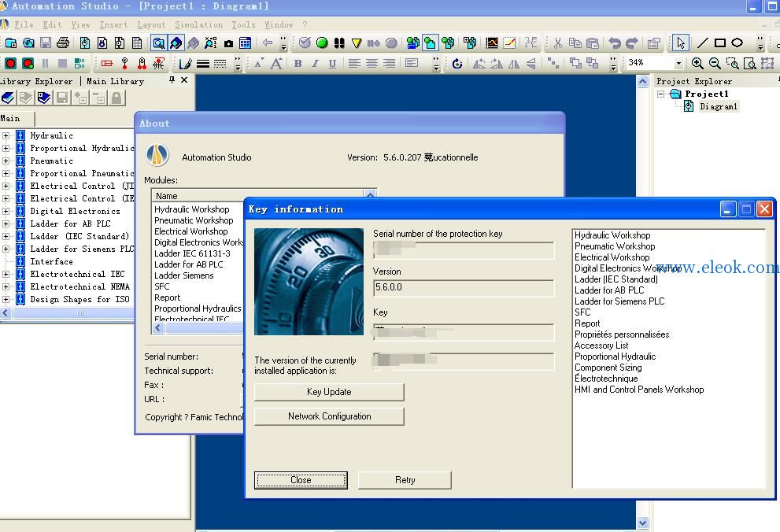Expand the Ladder for Siemens PLC node
The image size is (780, 532).
(x=6, y=249)
